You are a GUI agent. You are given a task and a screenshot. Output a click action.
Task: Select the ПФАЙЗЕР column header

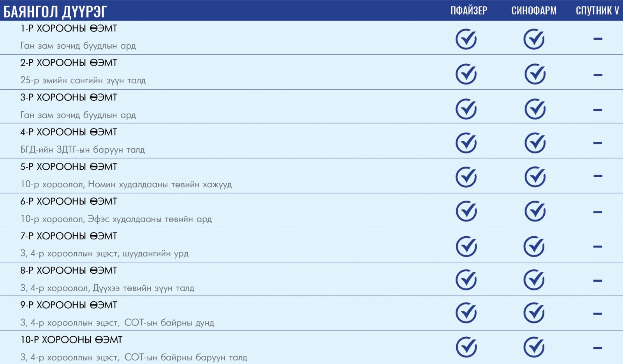(x=468, y=11)
